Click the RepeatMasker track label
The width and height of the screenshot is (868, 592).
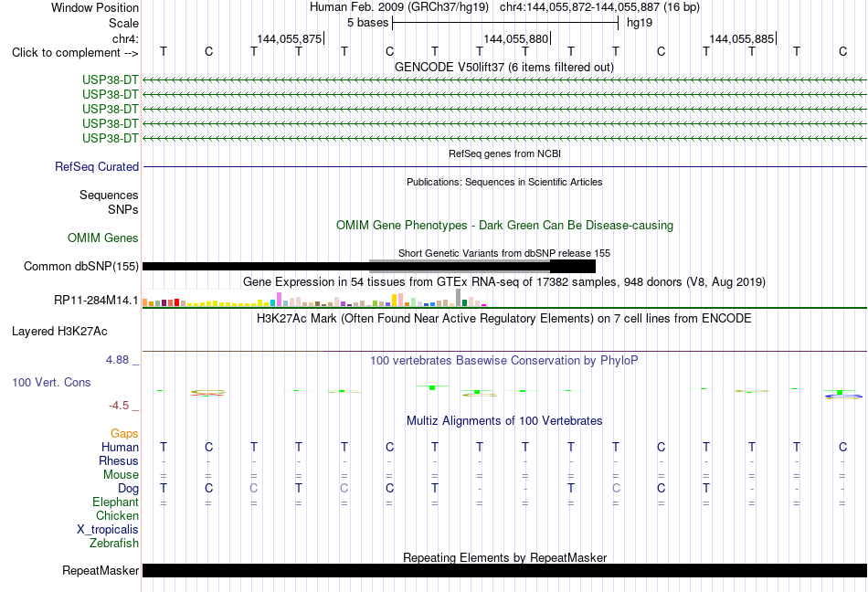pos(101,570)
